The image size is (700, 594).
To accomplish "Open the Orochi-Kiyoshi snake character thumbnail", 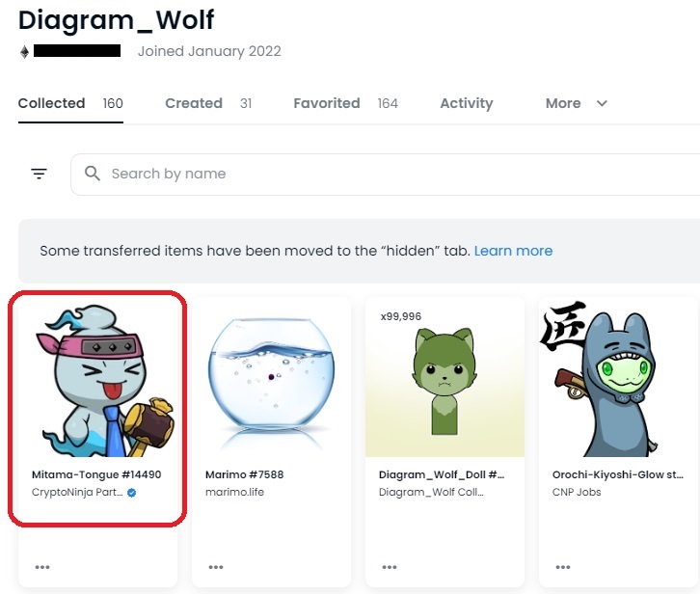I will tap(618, 377).
